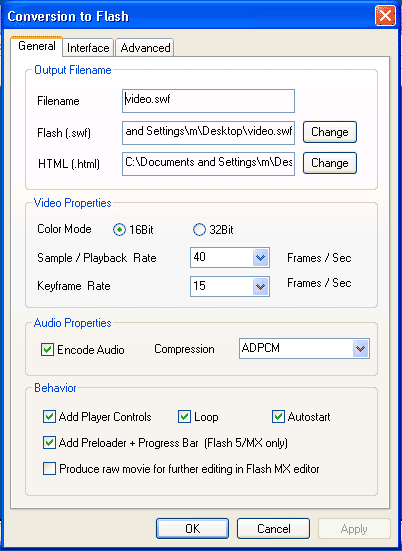This screenshot has width=402, height=551.
Task: Change the HTML (.html) output path
Action: pyautogui.click(x=330, y=163)
